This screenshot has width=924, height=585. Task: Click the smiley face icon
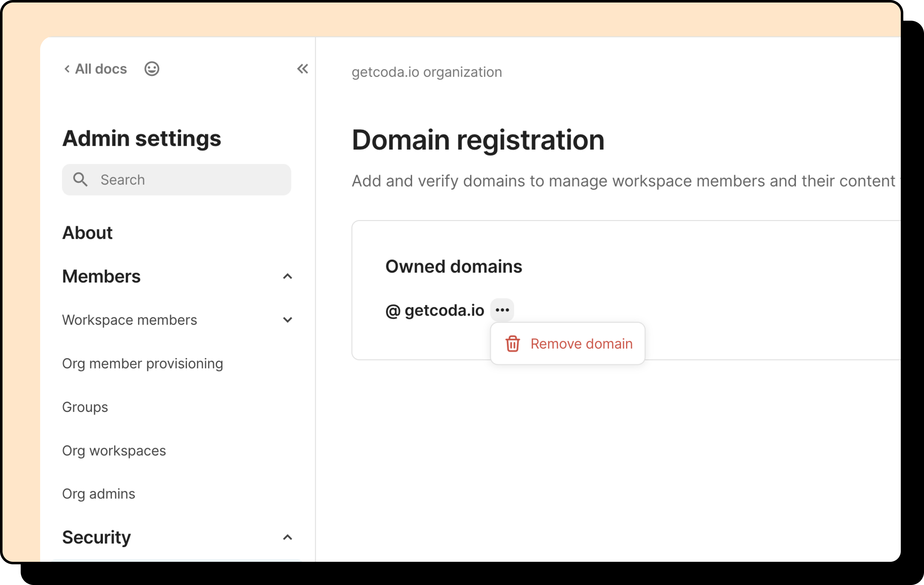pyautogui.click(x=151, y=69)
